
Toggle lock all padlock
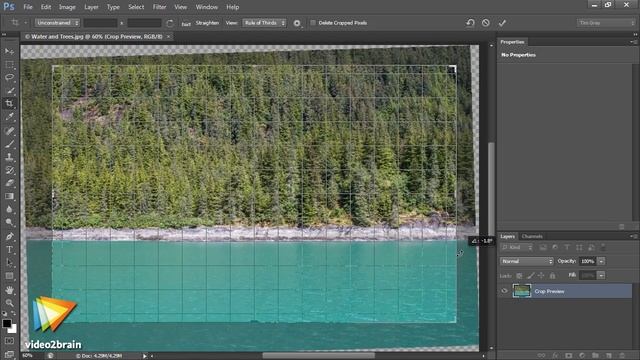[552, 276]
